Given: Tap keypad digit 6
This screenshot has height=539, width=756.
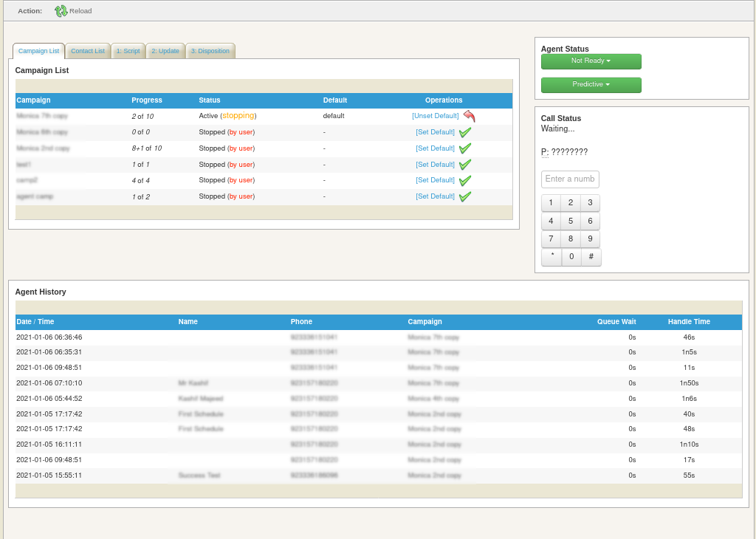Looking at the screenshot, I should click(590, 222).
